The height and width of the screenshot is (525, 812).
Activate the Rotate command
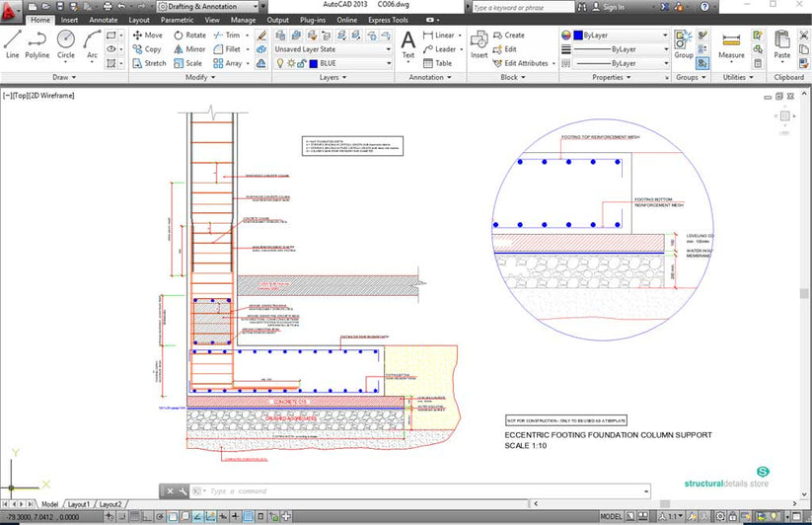point(190,36)
